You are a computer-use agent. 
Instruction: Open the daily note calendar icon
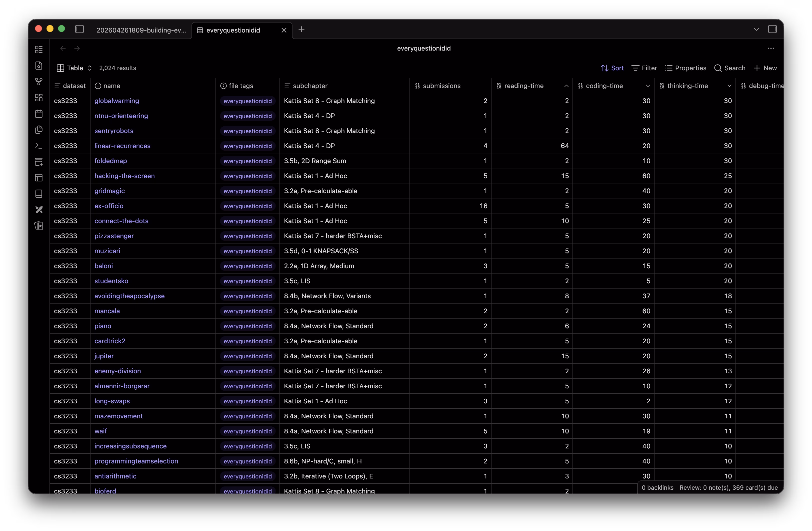[x=39, y=114]
